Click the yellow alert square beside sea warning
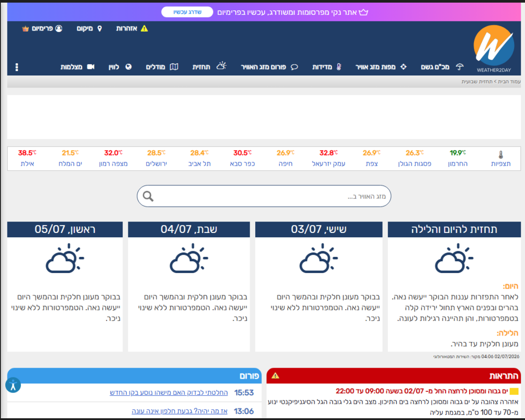The width and height of the screenshot is (525, 420). [514, 391]
